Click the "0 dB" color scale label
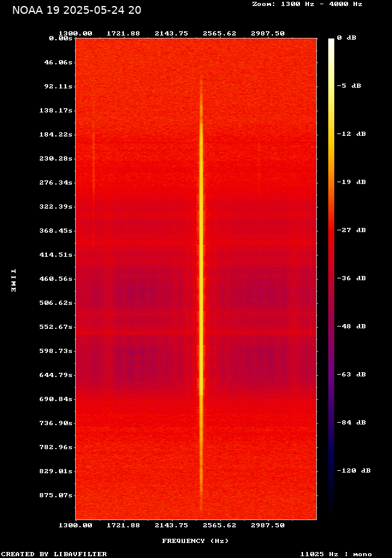The height and width of the screenshot is (558, 392). tap(346, 38)
